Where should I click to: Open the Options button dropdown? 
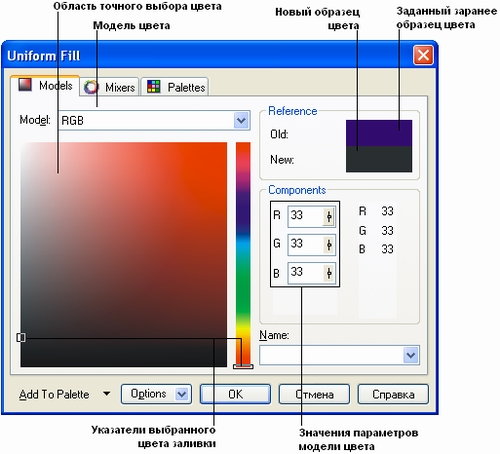[182, 394]
